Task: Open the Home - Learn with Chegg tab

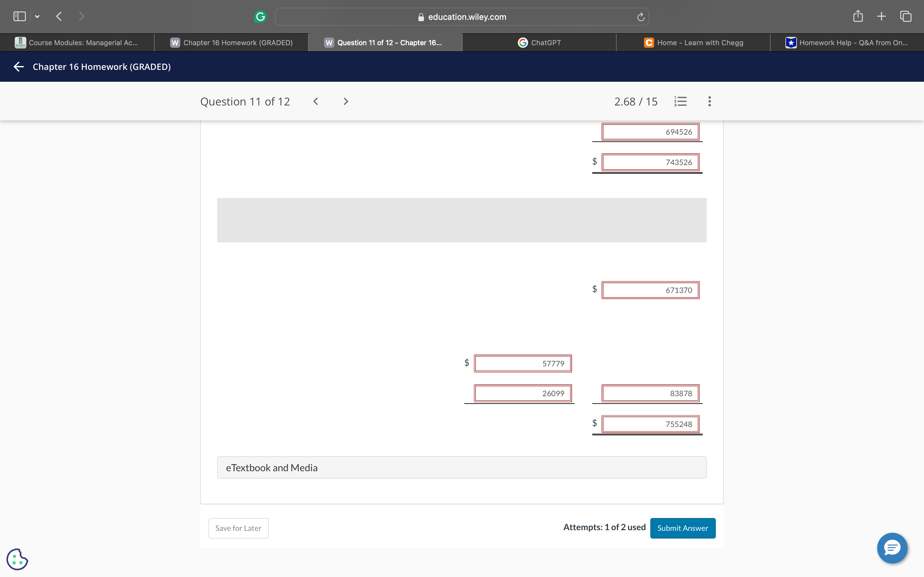Action: coord(693,42)
